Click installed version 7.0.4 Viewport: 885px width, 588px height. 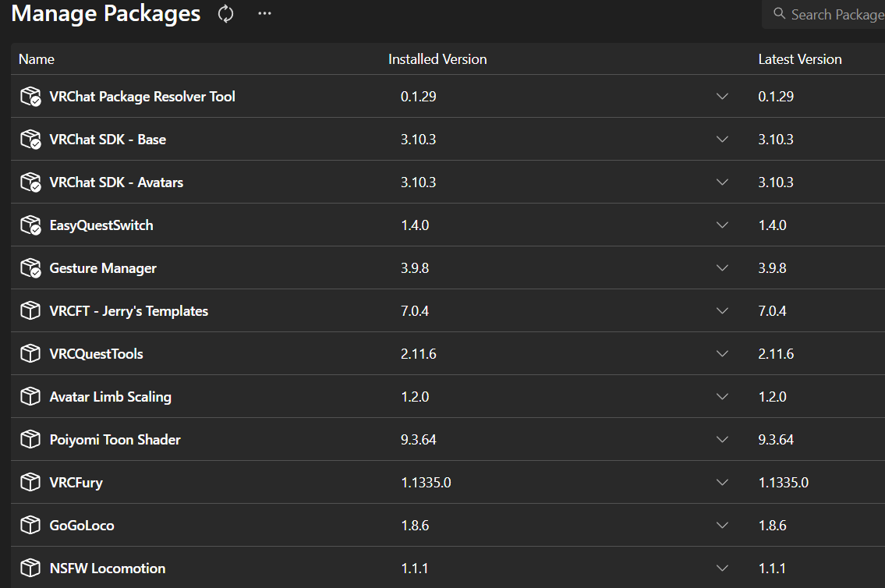(415, 311)
